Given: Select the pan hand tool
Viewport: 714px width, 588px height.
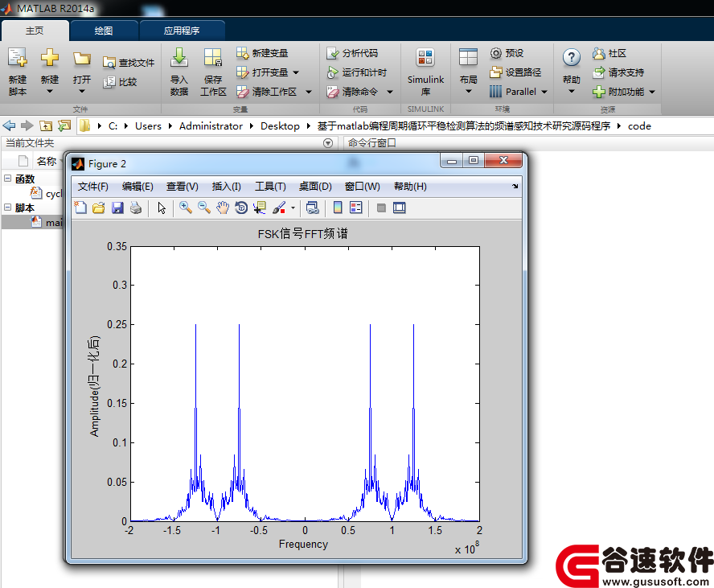Looking at the screenshot, I should click(x=223, y=208).
